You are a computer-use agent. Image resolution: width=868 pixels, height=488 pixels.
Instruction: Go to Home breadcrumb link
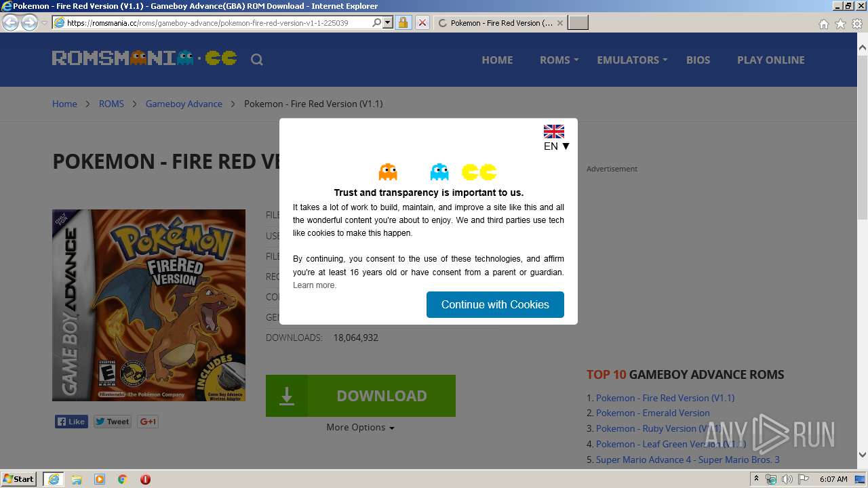(64, 104)
